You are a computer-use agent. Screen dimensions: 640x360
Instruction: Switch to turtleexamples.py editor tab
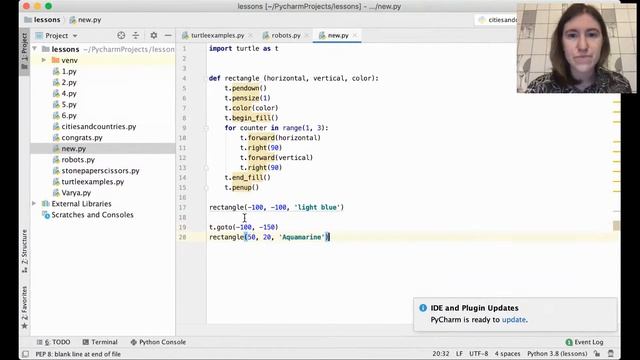pos(217,36)
